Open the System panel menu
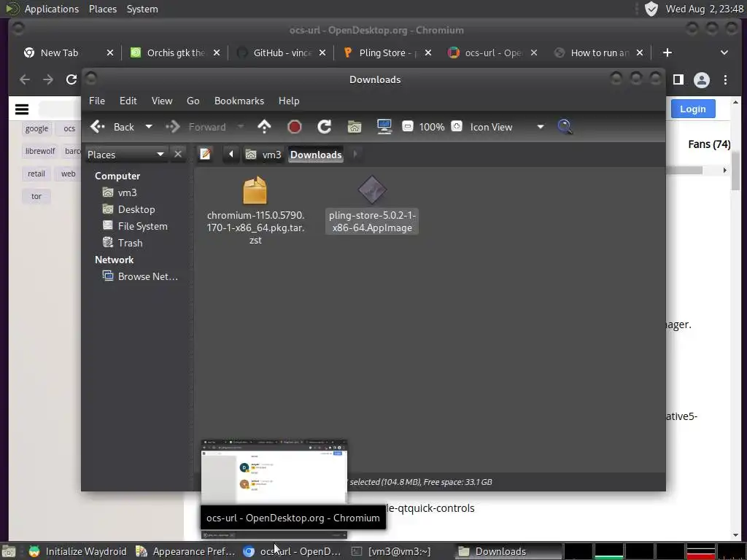Image resolution: width=747 pixels, height=560 pixels. pos(142,9)
